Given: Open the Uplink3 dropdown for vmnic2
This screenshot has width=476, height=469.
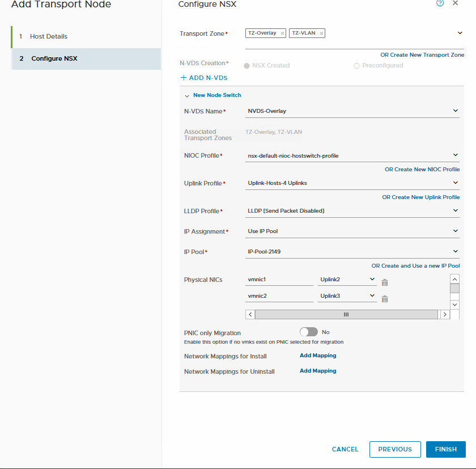Looking at the screenshot, I should [x=347, y=296].
